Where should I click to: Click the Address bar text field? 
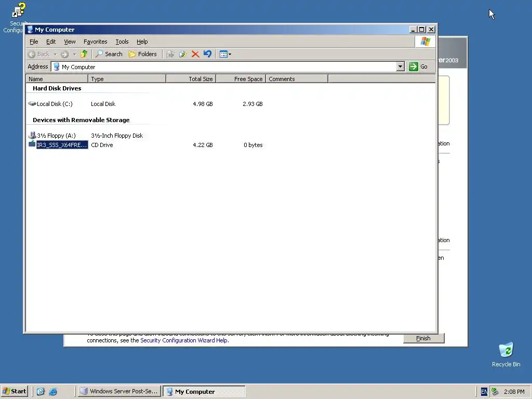point(224,67)
